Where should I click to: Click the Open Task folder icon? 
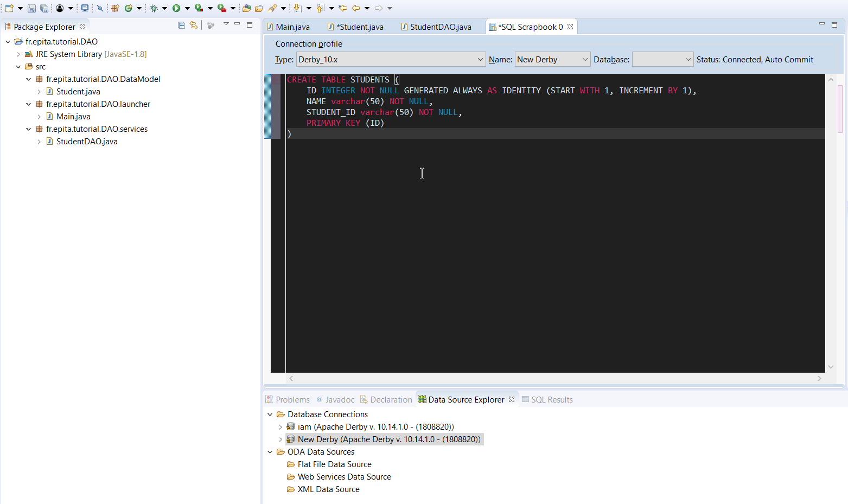pos(259,8)
